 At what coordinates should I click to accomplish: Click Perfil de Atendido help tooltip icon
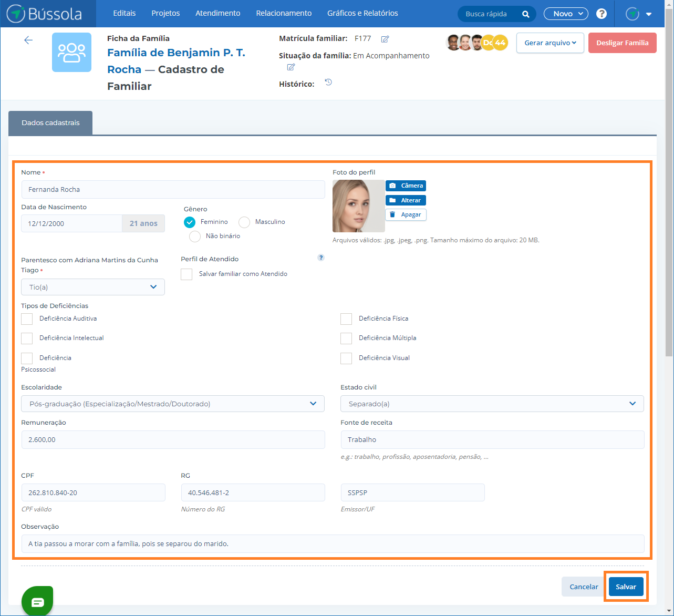click(x=321, y=258)
